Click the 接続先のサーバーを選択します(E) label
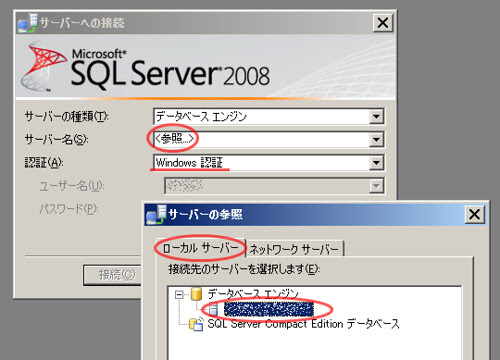 click(x=244, y=269)
